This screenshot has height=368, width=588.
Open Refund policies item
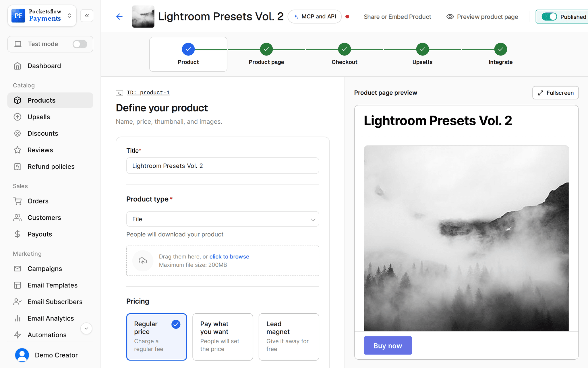[x=50, y=166]
